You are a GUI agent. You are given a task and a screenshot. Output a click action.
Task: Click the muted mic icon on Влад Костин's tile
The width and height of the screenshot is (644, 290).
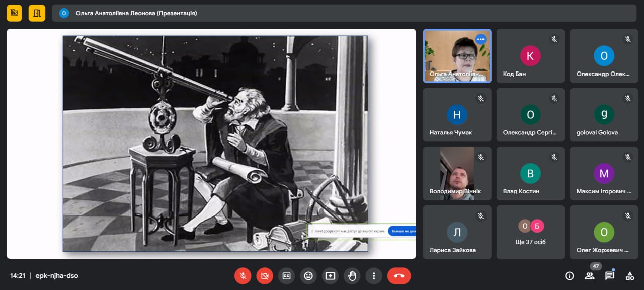point(554,157)
